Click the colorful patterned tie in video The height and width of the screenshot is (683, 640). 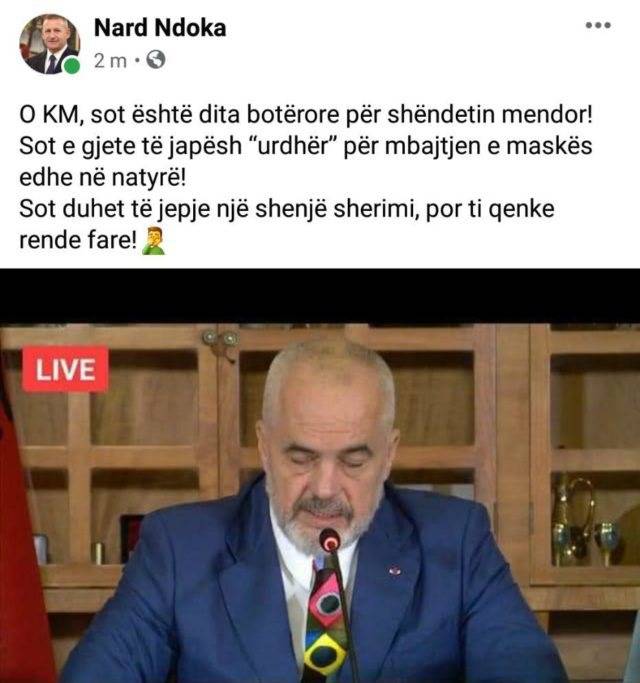point(327,623)
